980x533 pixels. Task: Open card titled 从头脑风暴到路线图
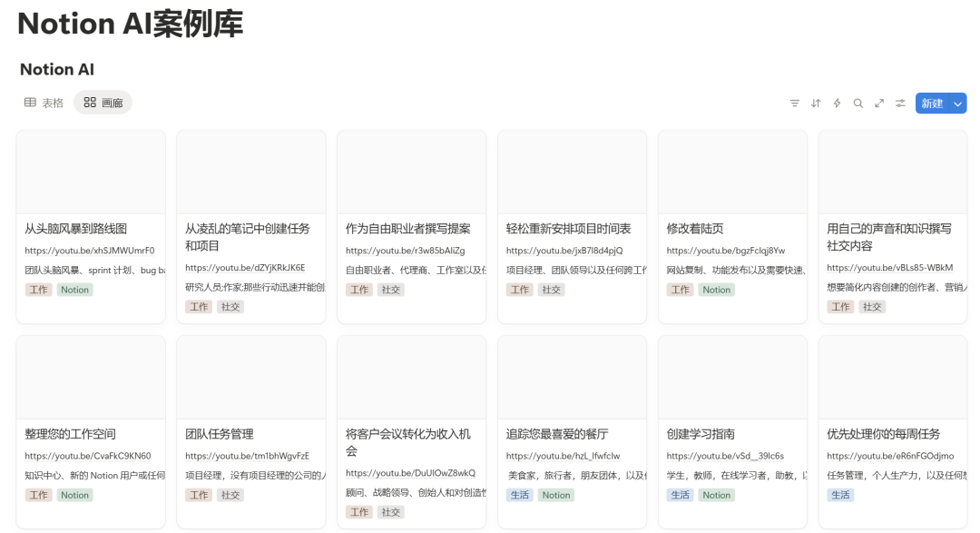click(75, 228)
